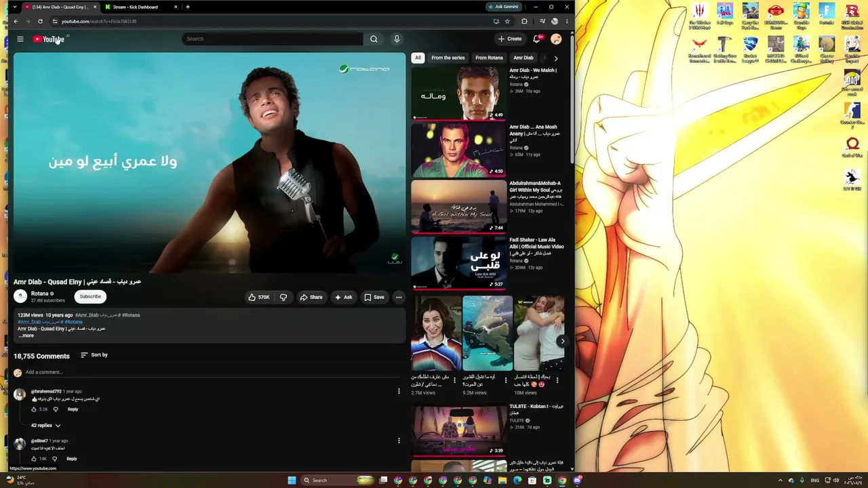Open the Sort by comments menu

tap(94, 355)
